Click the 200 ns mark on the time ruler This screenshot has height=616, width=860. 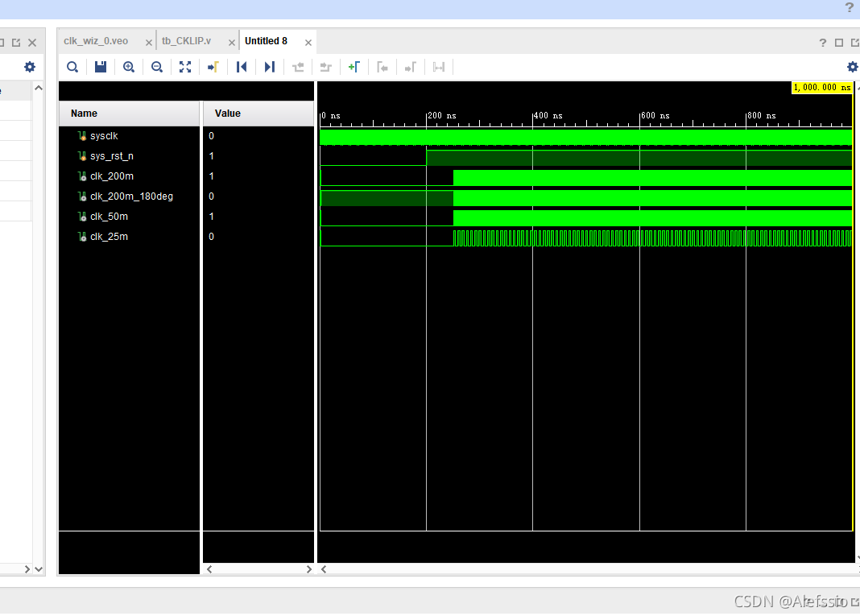[441, 116]
